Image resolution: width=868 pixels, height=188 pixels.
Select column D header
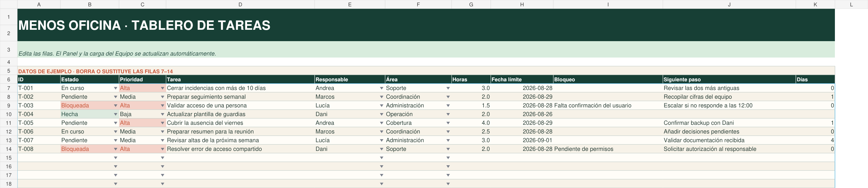coord(240,4)
